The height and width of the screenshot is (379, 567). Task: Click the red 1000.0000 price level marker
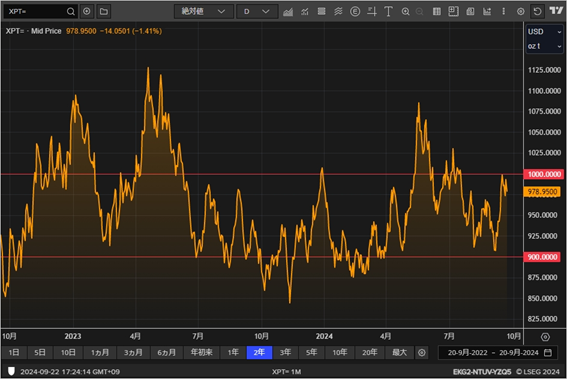543,174
